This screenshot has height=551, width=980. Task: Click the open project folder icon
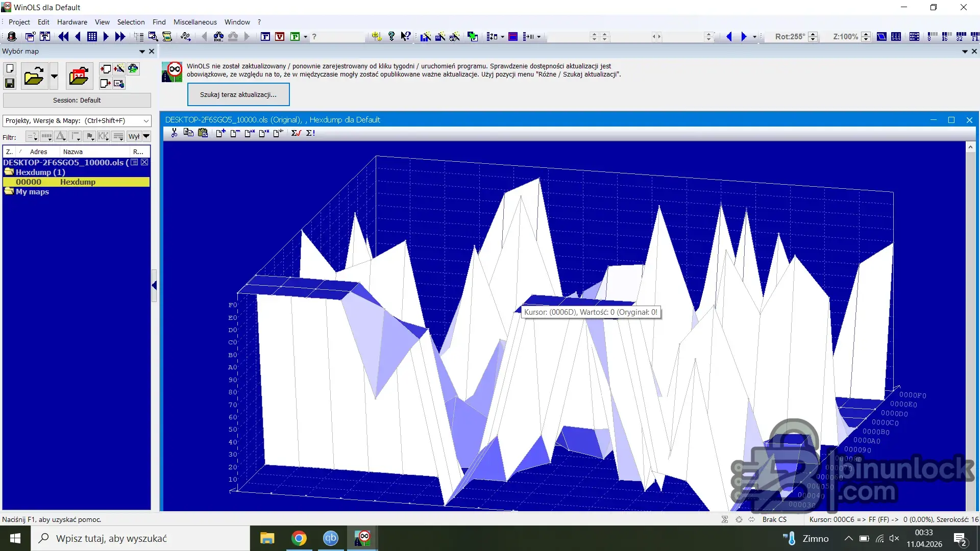pyautogui.click(x=34, y=77)
